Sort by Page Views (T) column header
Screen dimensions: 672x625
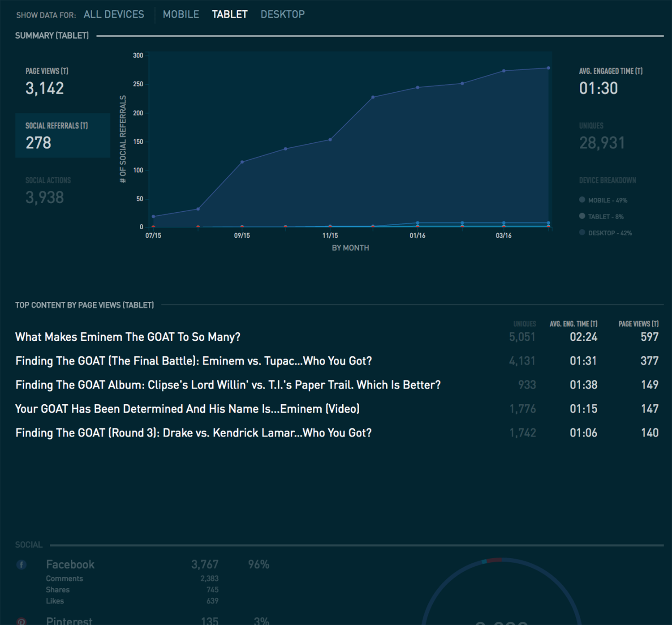click(x=638, y=324)
